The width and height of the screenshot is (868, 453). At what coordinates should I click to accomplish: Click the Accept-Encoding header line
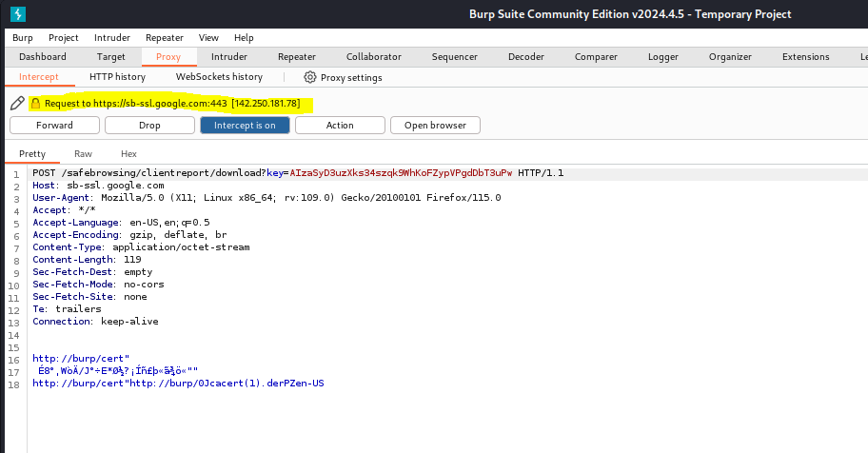129,235
